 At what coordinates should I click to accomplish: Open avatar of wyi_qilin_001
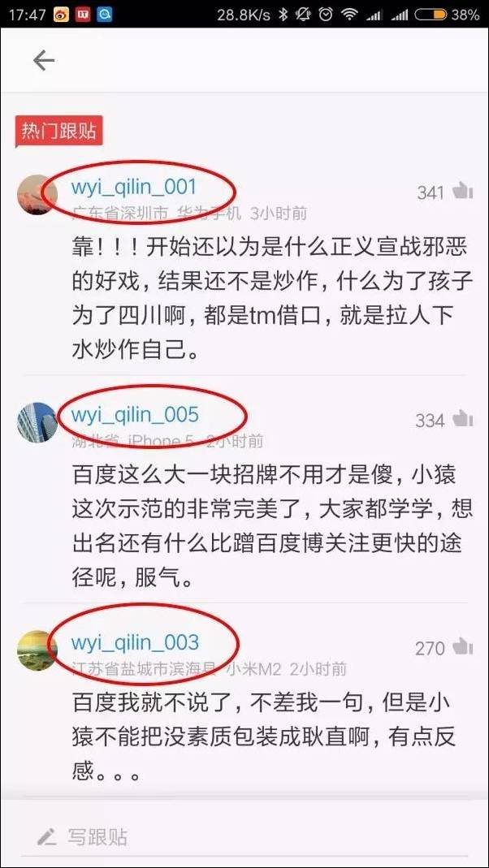[x=36, y=195]
